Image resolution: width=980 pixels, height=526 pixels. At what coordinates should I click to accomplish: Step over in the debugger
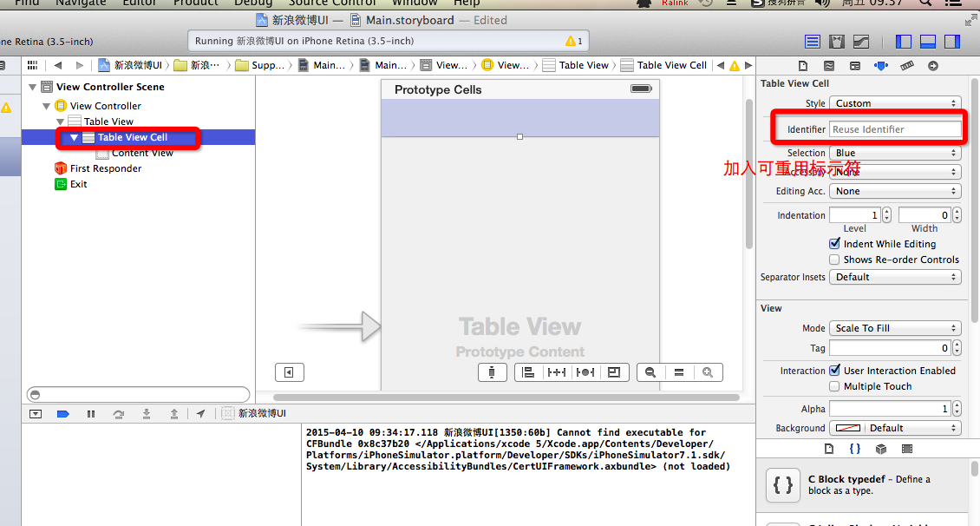[x=118, y=414]
